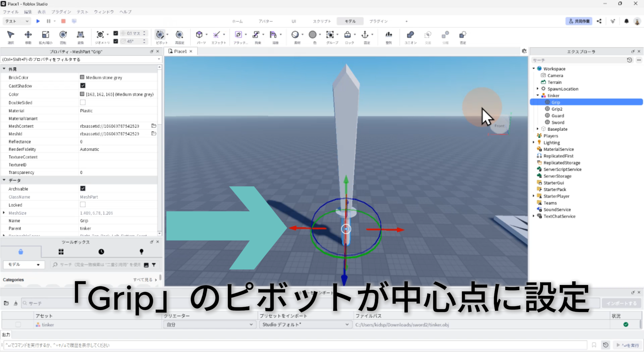
Task: Click the Negate (否定) tool icon
Action: [463, 35]
